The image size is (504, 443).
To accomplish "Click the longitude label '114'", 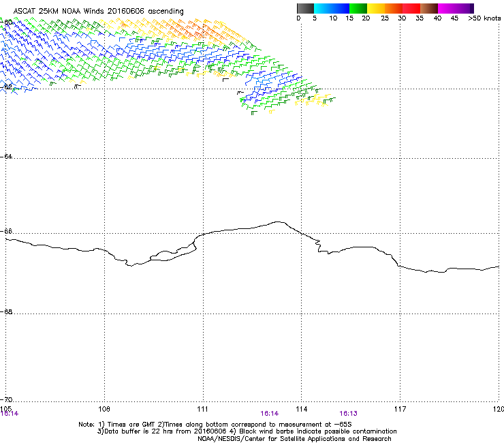I will pyautogui.click(x=302, y=409).
